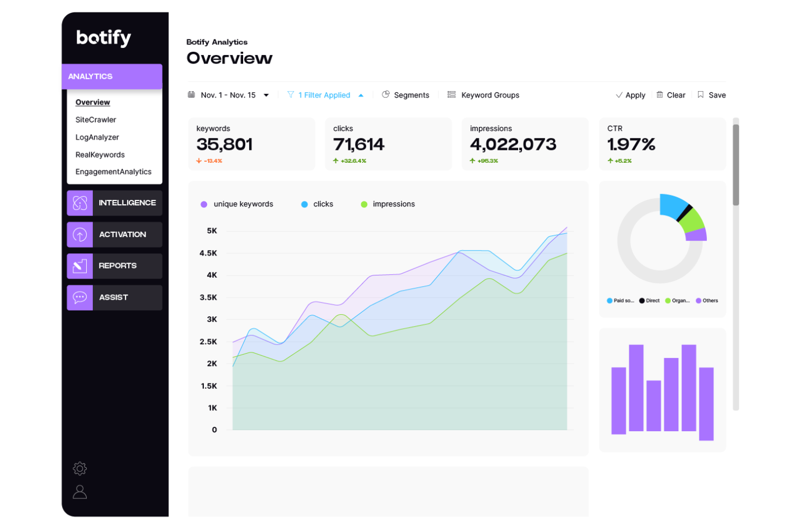
Task: Toggle the impressions legend series
Action: (x=388, y=204)
